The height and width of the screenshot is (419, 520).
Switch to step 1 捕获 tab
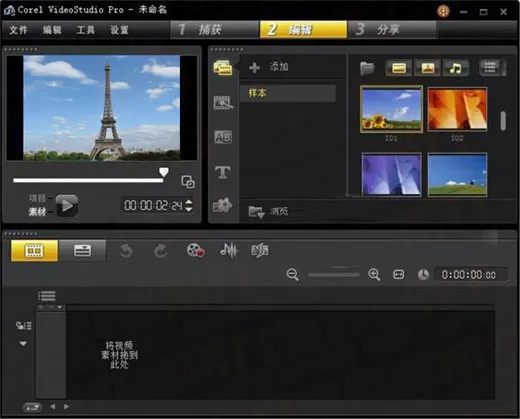pyautogui.click(x=215, y=30)
